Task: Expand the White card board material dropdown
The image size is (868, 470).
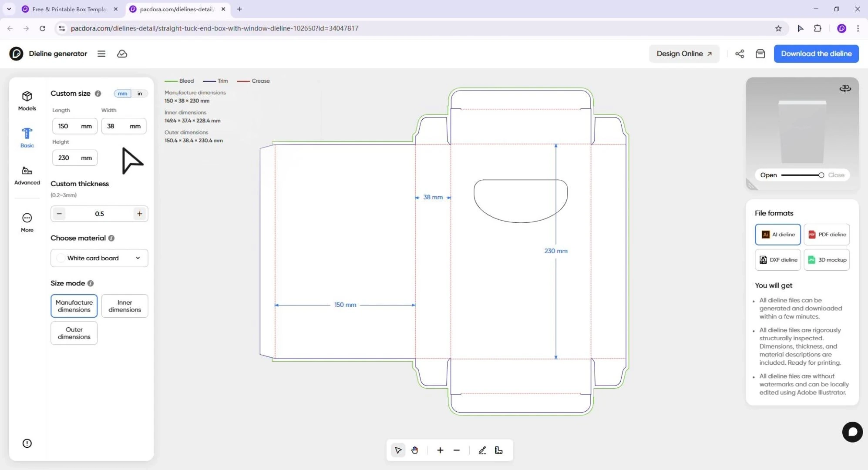Action: tap(99, 258)
